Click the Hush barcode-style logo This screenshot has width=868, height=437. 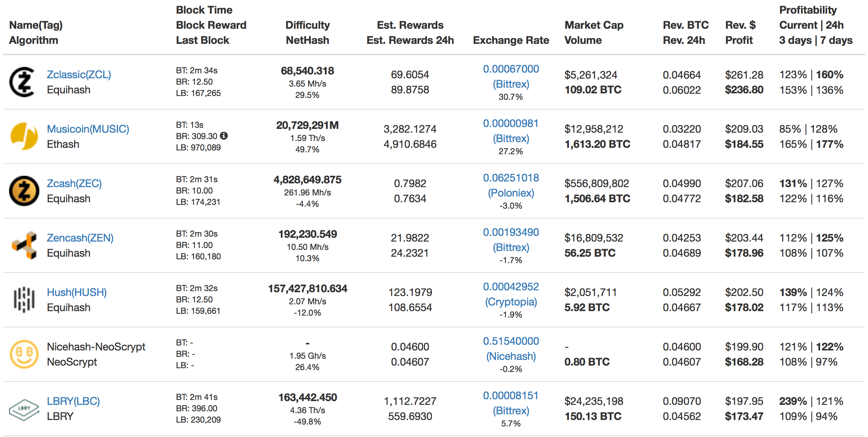pyautogui.click(x=24, y=300)
